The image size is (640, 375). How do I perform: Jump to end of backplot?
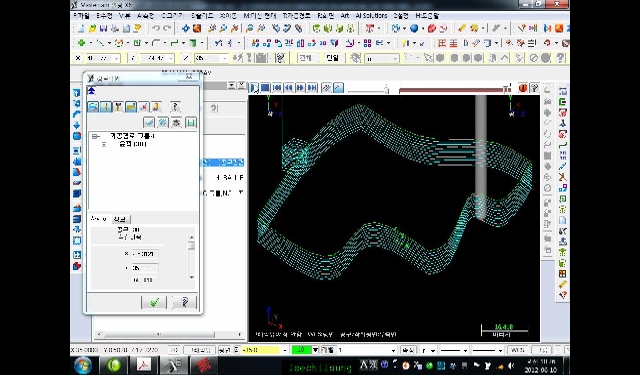tap(312, 88)
